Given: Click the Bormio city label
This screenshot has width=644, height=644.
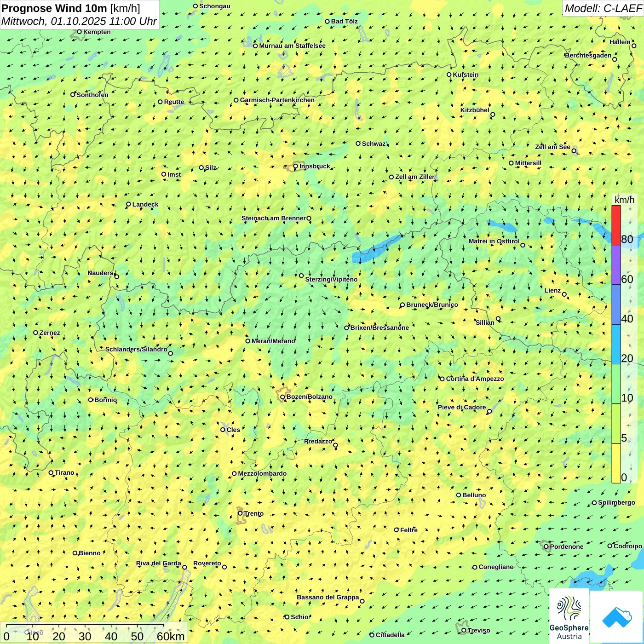Looking at the screenshot, I should click(x=106, y=400).
